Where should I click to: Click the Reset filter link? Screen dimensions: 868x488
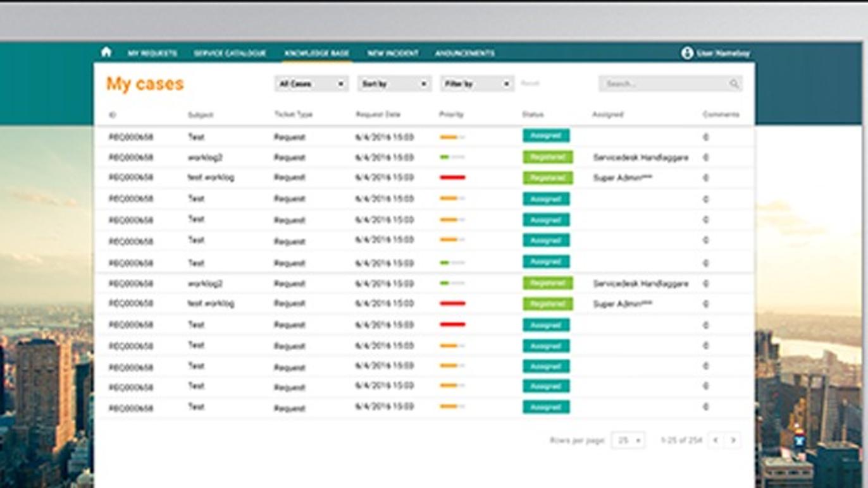(530, 83)
